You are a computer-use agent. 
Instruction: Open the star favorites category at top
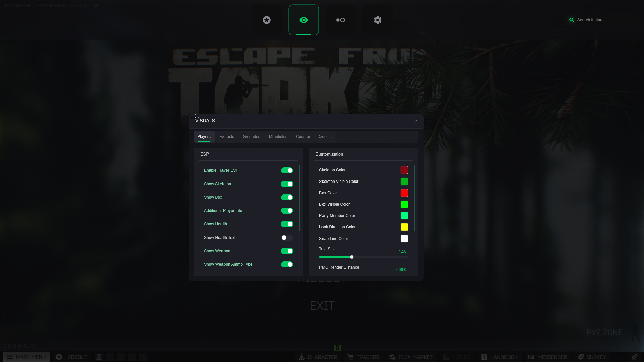267,20
